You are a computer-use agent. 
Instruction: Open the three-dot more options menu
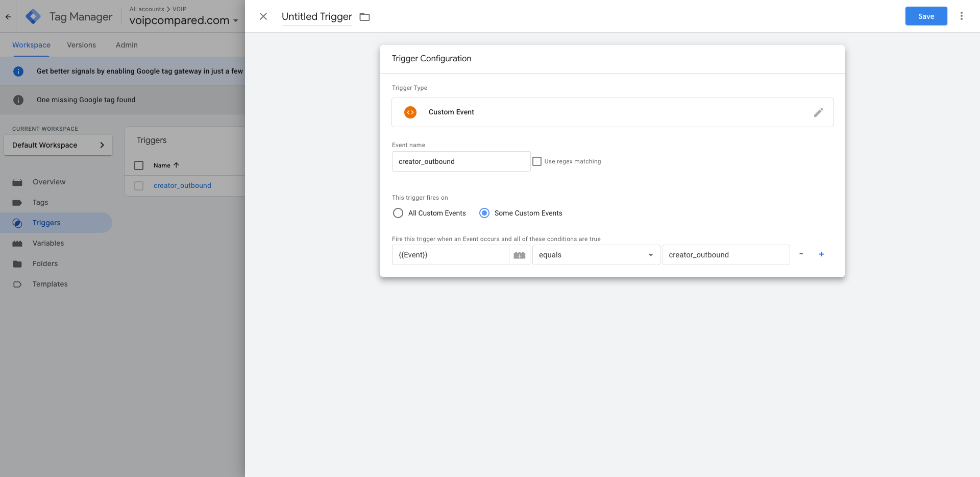[961, 16]
